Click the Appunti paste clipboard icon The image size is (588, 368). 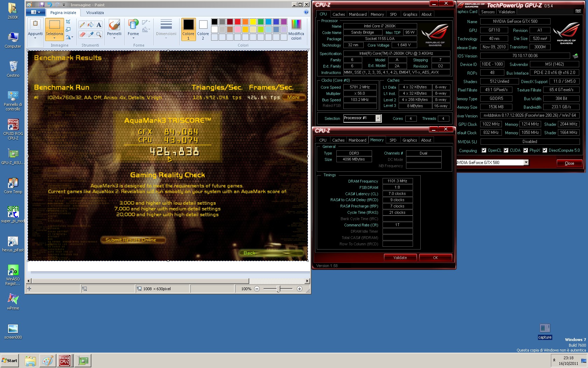coord(35,24)
